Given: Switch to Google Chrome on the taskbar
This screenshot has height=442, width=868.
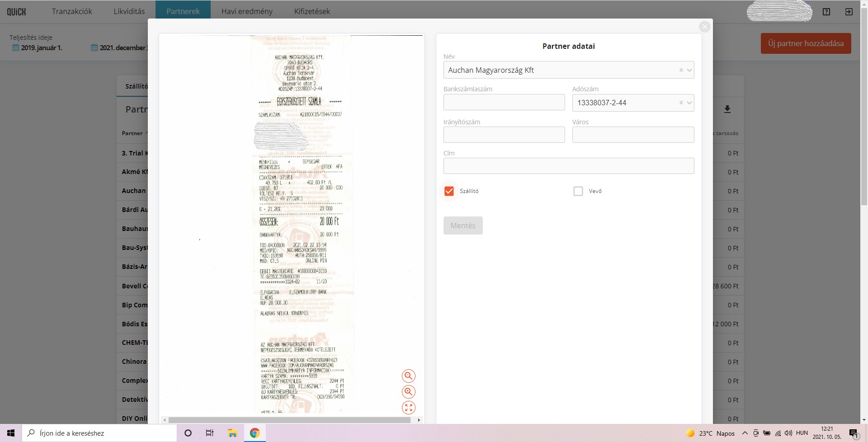Looking at the screenshot, I should pos(255,433).
